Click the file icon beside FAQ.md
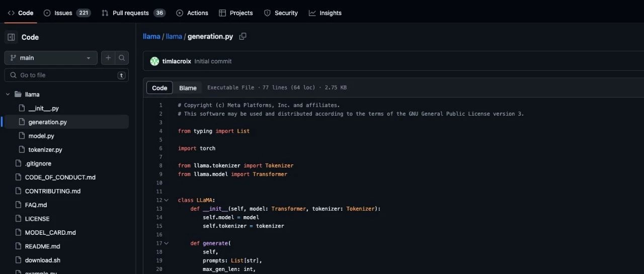The width and height of the screenshot is (644, 274). point(18,205)
